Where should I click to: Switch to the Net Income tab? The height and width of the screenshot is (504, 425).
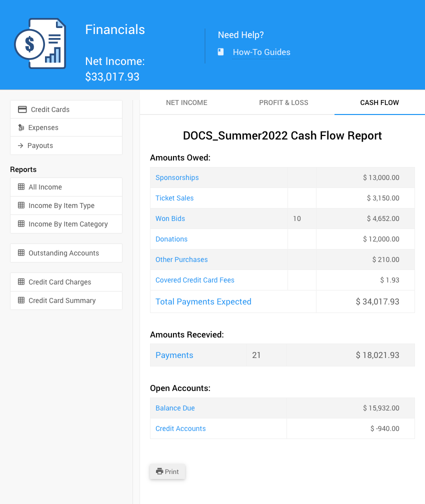click(x=186, y=102)
